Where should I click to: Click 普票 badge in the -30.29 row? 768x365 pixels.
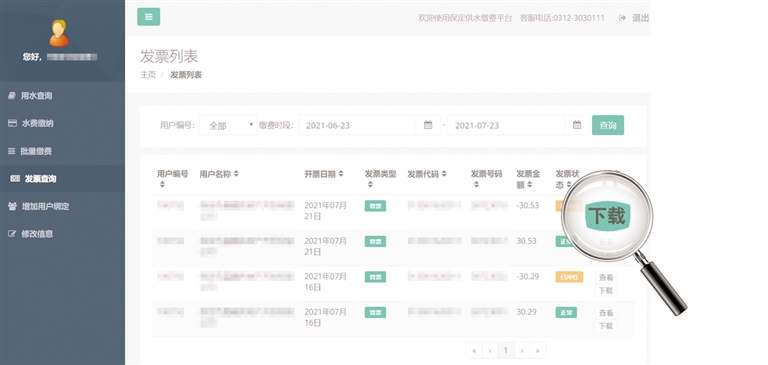(x=375, y=277)
